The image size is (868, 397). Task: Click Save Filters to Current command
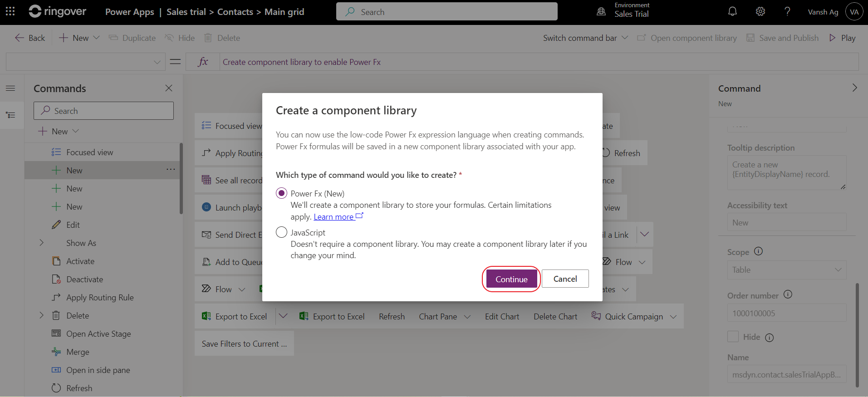[x=244, y=343]
